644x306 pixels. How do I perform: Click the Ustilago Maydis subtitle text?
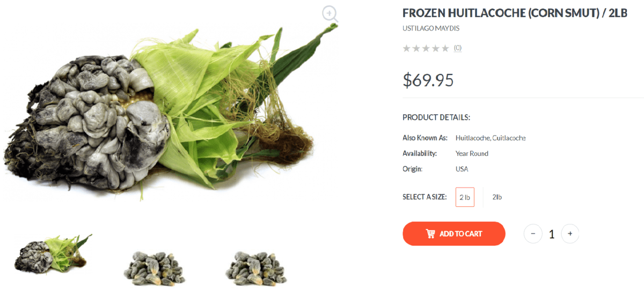point(431,28)
